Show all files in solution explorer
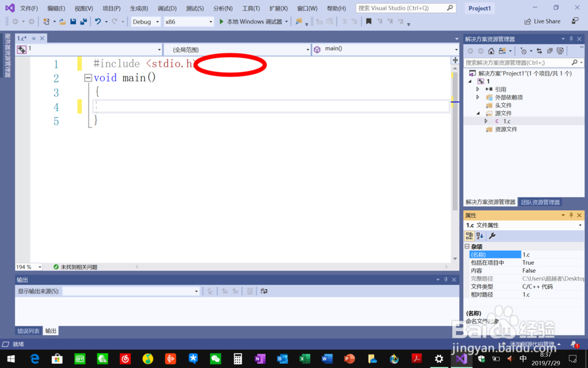The width and height of the screenshot is (588, 368). pyautogui.click(x=560, y=51)
